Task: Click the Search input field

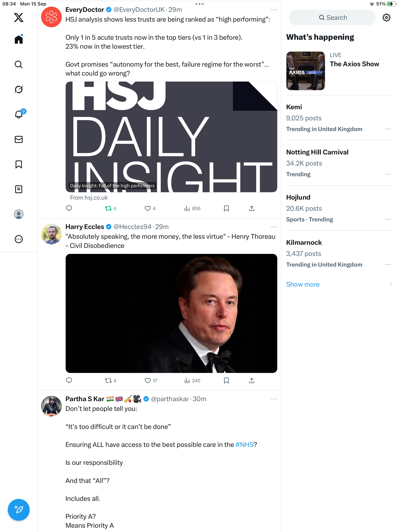Action: point(332,18)
